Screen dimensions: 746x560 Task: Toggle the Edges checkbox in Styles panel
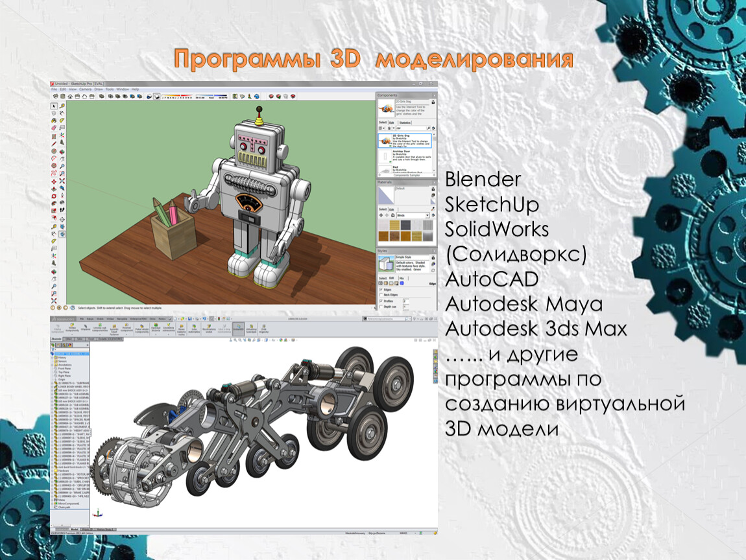[381, 290]
